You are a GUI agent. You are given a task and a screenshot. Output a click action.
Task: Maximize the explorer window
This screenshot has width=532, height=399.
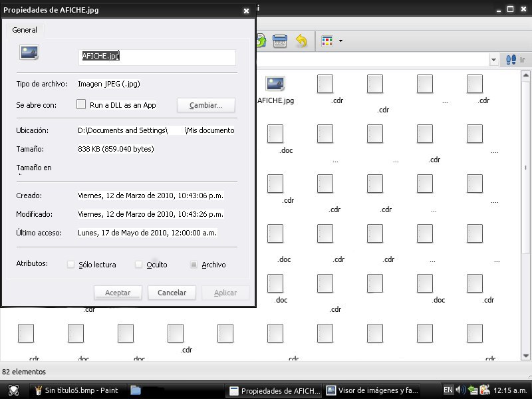[510, 9]
